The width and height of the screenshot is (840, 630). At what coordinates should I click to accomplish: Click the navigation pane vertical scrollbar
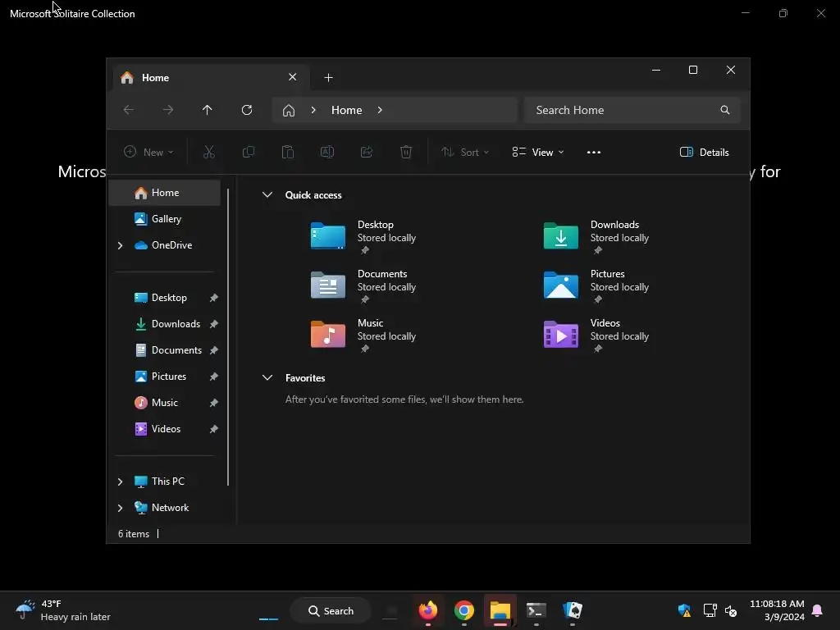pos(228,336)
